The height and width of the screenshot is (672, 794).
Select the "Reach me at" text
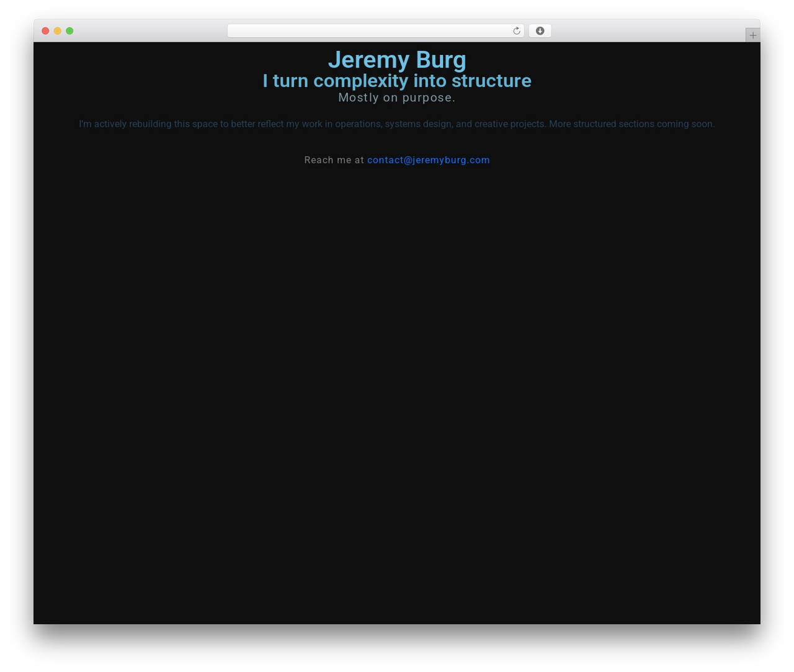click(334, 160)
